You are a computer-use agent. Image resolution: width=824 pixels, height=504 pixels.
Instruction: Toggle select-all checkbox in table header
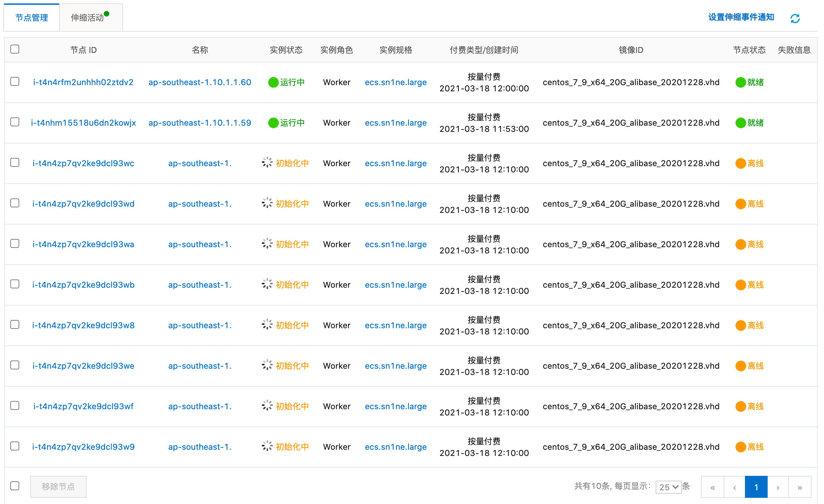coord(15,49)
